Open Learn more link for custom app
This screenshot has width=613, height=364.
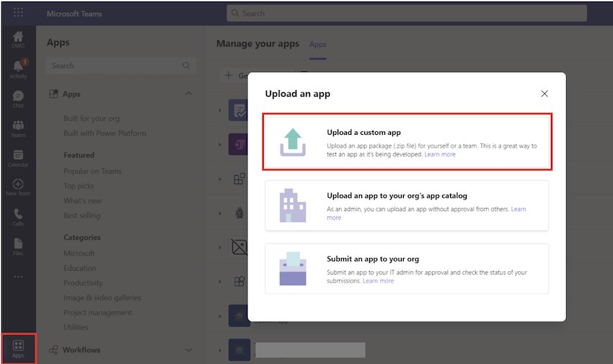pos(440,154)
